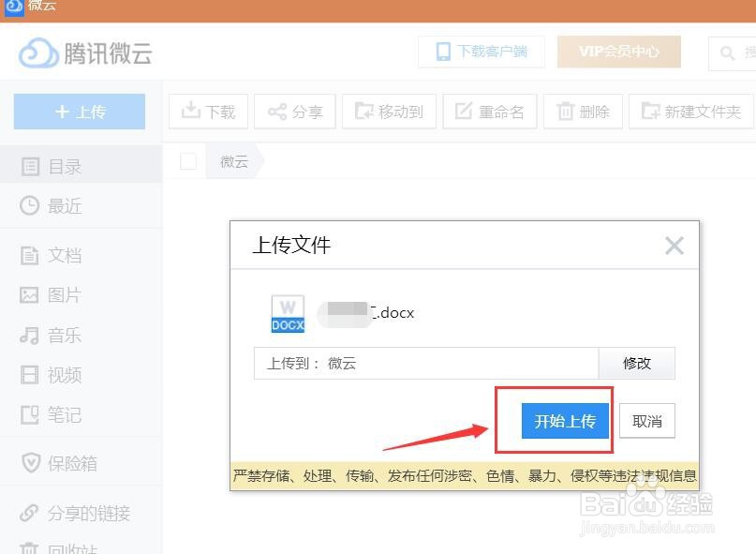
Task: Click the 下载 download toolbar button
Action: pos(208,112)
